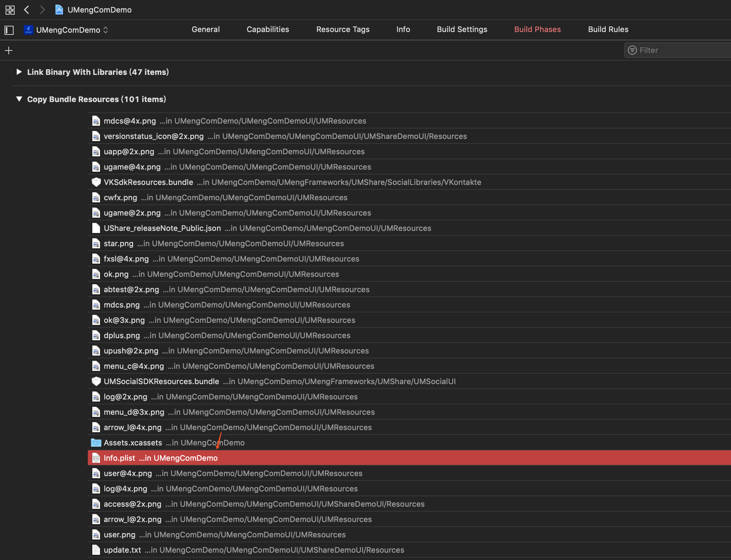Select the ugame@4x.png row
The height and width of the screenshot is (560, 731).
[x=409, y=167]
